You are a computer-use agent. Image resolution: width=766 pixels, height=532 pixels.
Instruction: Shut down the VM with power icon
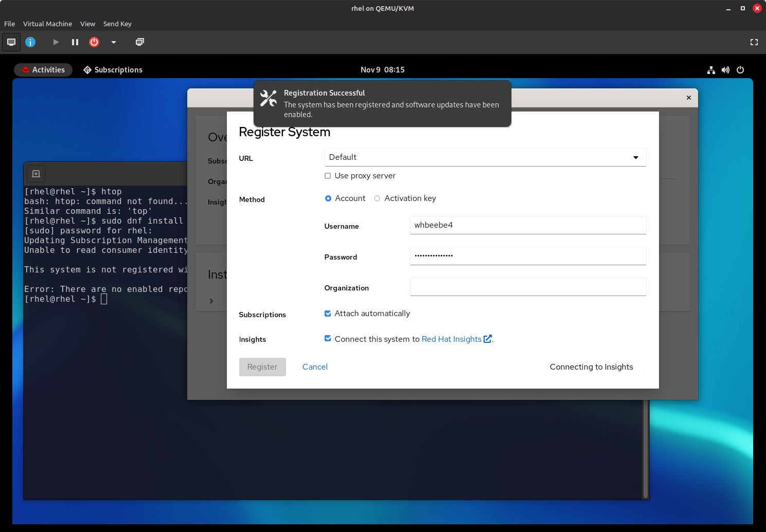pyautogui.click(x=94, y=42)
